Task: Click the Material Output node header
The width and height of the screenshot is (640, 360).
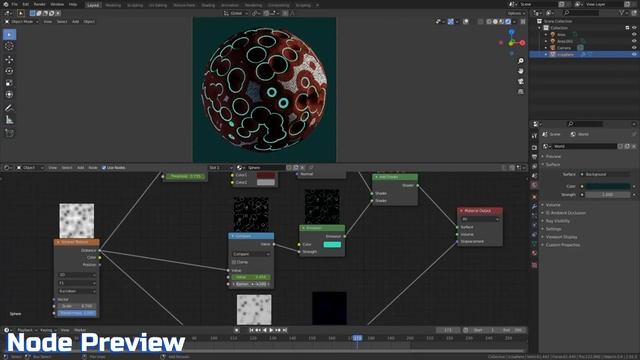Action: (x=480, y=211)
